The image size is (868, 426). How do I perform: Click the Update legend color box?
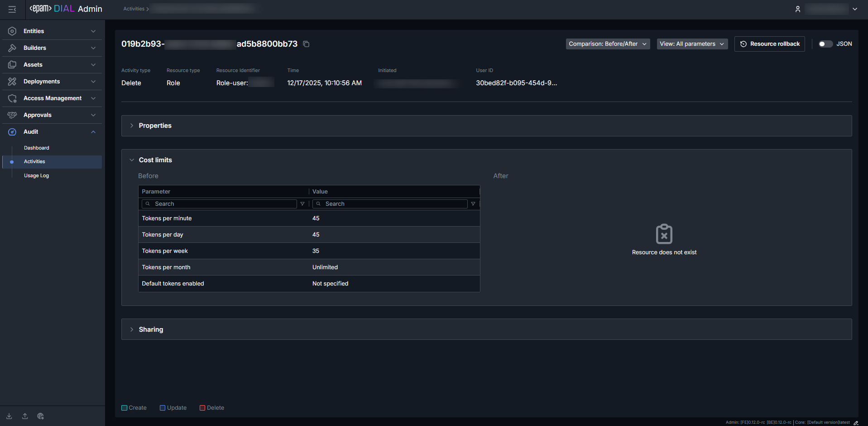pyautogui.click(x=163, y=408)
